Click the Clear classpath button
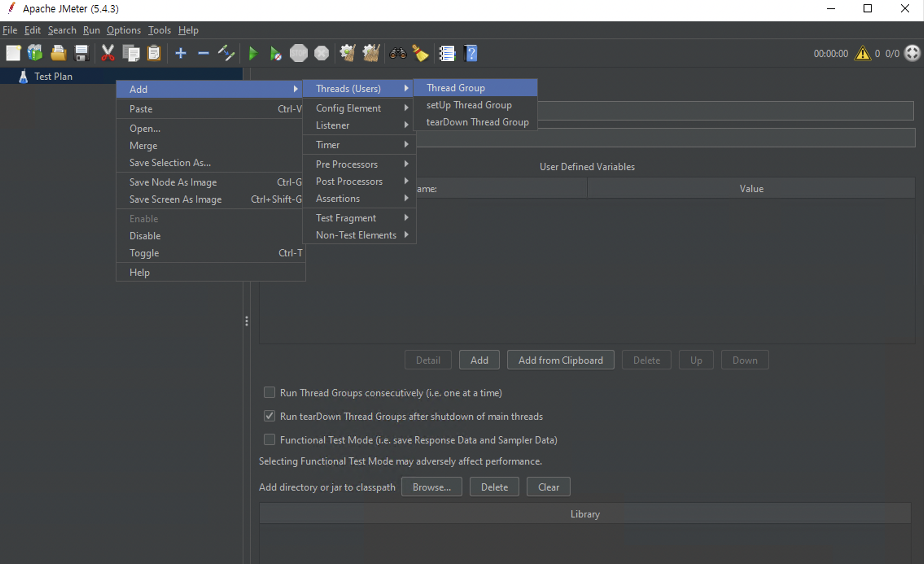 (x=548, y=487)
